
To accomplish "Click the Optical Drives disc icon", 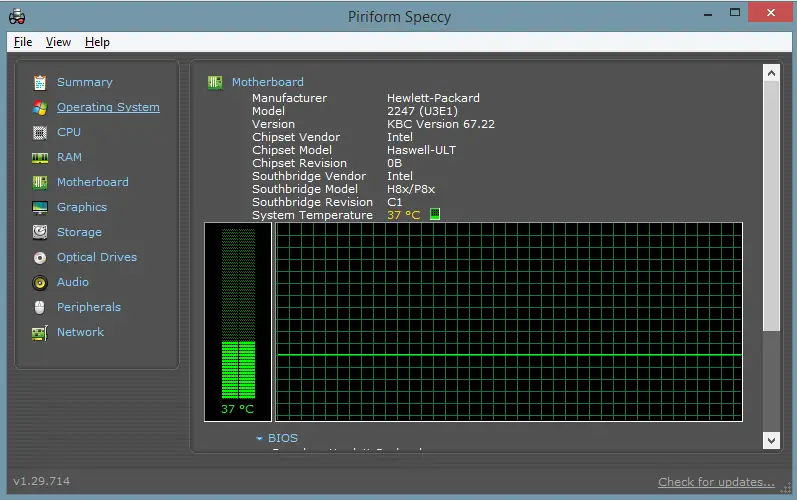I will pyautogui.click(x=40, y=258).
